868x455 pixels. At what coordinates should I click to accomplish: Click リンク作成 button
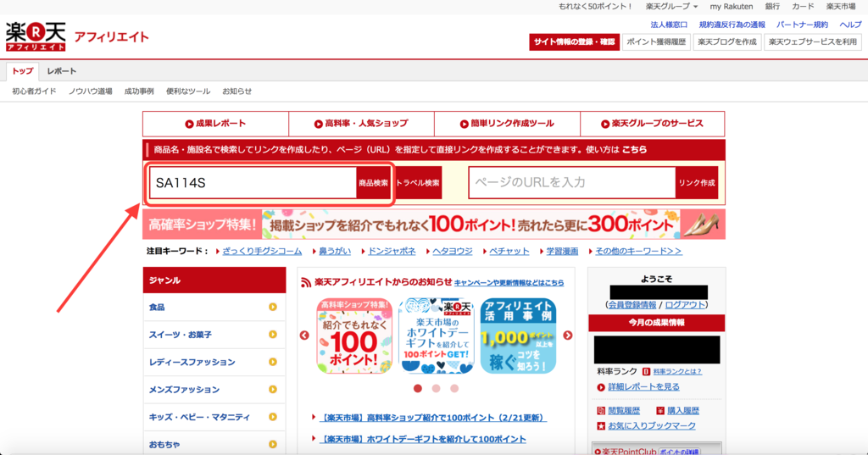(697, 183)
